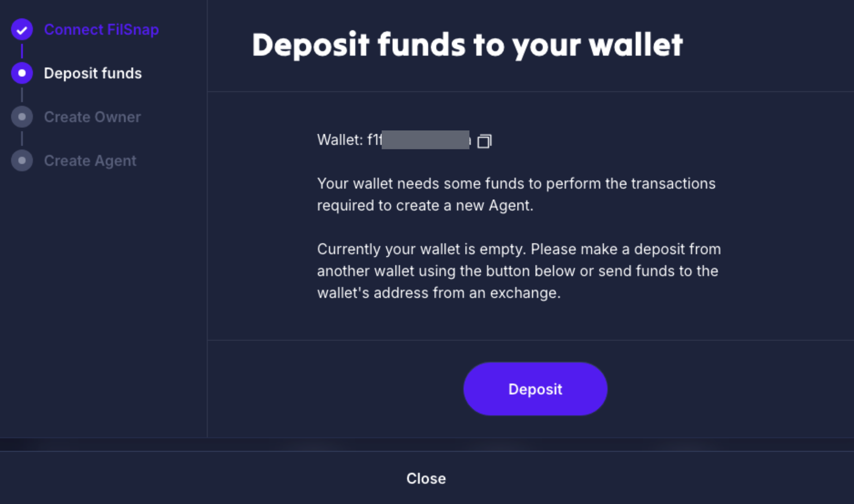
Task: Click the purple connector line below Connect FilSnap
Action: click(22, 51)
